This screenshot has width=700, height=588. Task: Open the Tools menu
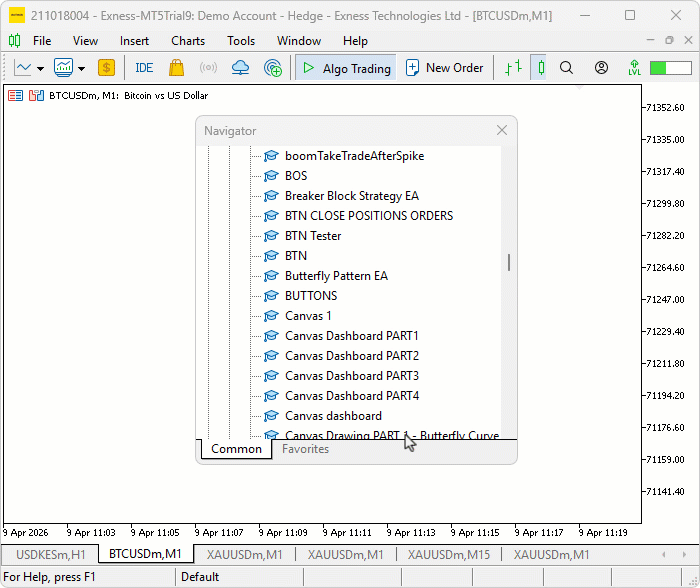[241, 41]
